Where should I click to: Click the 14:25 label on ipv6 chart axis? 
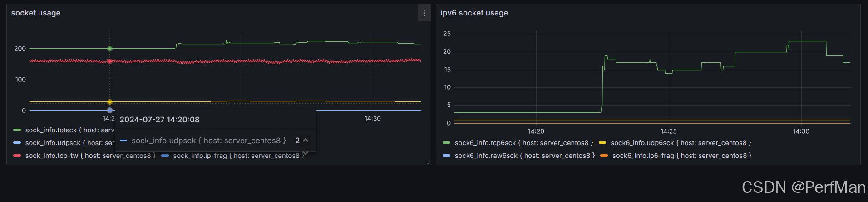[669, 131]
